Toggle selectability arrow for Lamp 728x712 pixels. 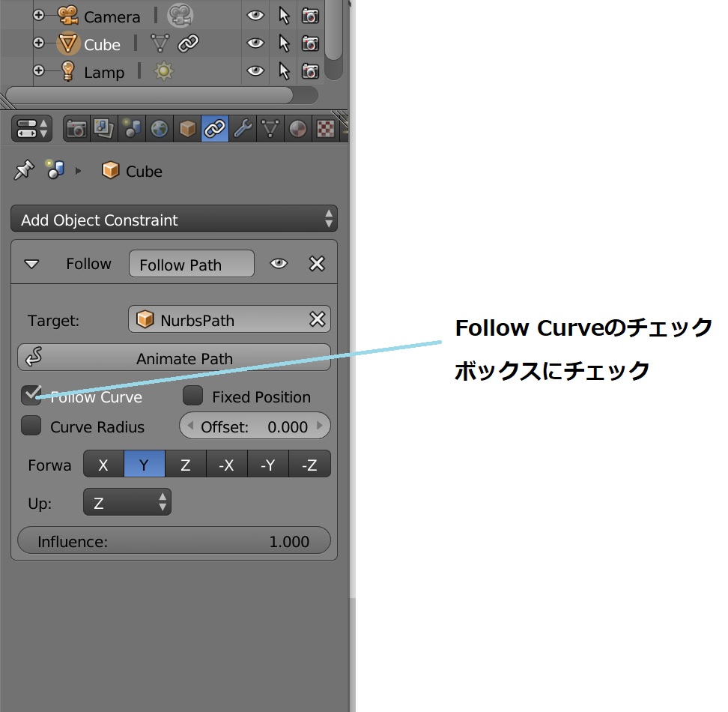coord(284,71)
